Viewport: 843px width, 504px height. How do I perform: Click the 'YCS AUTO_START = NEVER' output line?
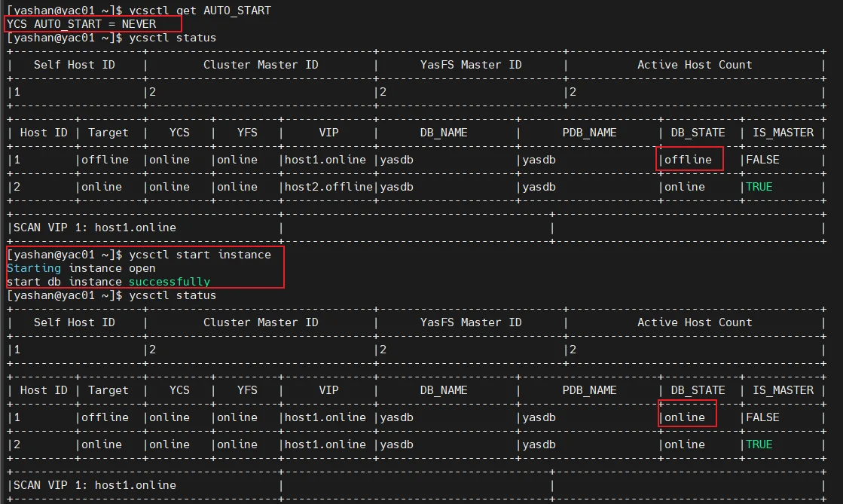[x=81, y=24]
